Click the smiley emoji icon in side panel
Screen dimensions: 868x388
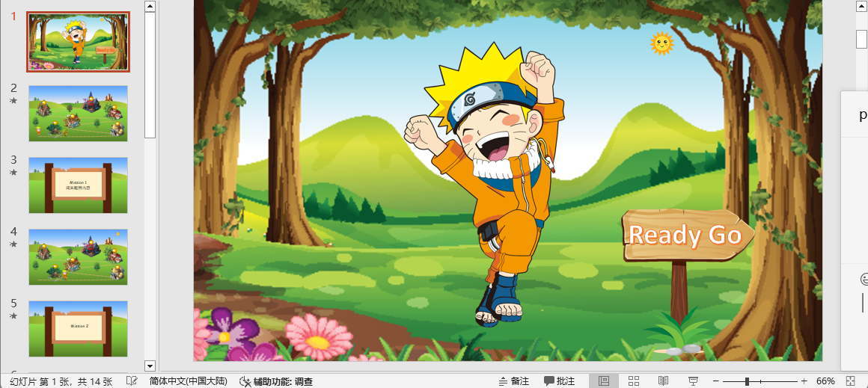[864, 280]
